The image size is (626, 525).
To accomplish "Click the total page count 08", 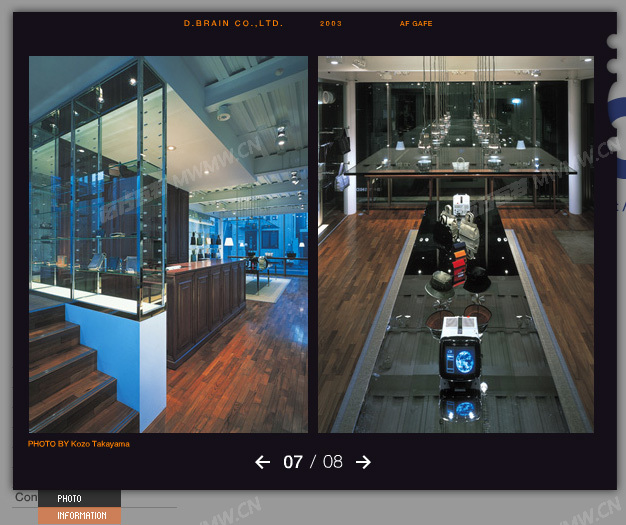I will pyautogui.click(x=333, y=462).
